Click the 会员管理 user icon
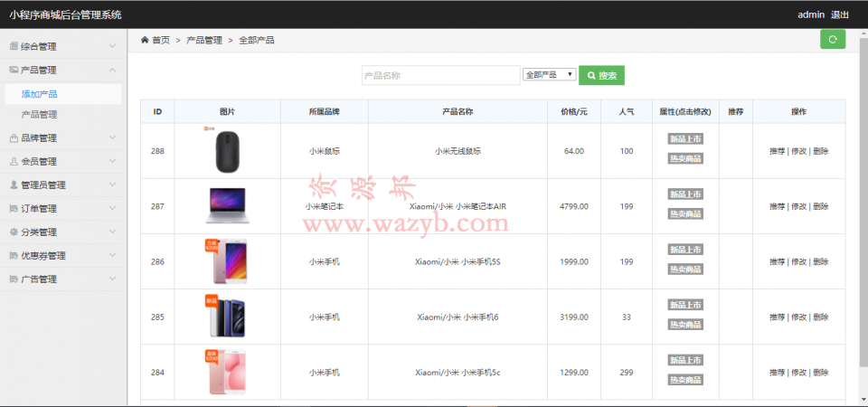 point(14,161)
